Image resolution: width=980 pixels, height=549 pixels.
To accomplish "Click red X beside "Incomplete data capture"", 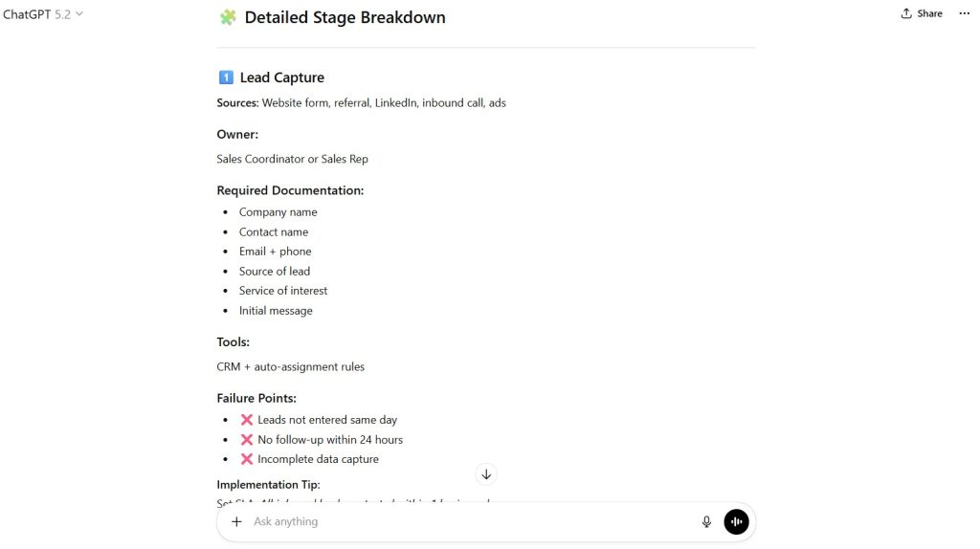I will [x=247, y=459].
